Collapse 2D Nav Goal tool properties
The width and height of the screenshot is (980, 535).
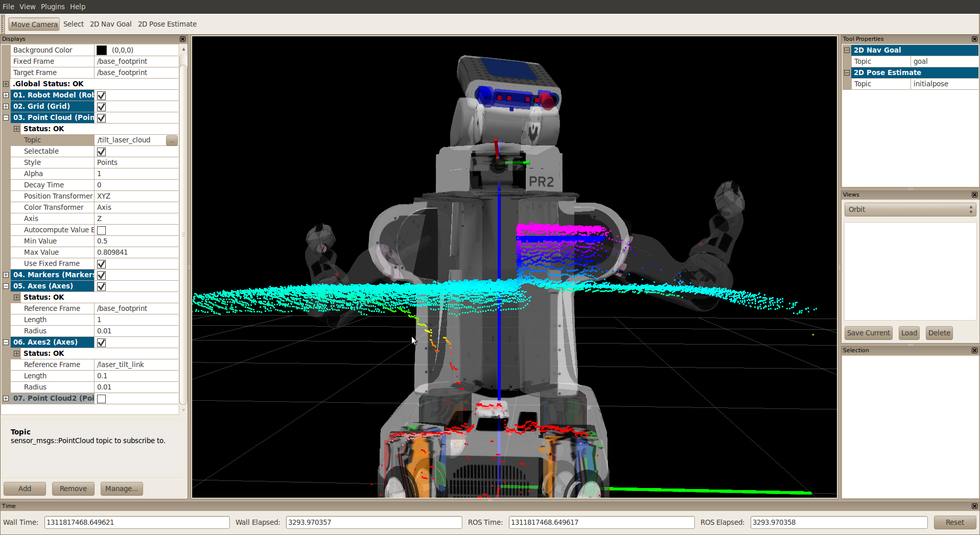[847, 50]
